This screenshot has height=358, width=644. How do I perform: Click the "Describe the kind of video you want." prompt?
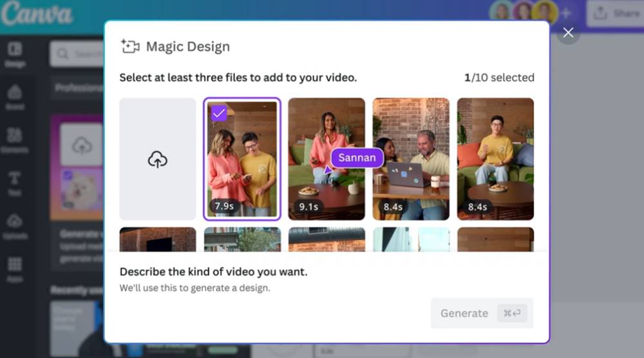pyautogui.click(x=214, y=272)
